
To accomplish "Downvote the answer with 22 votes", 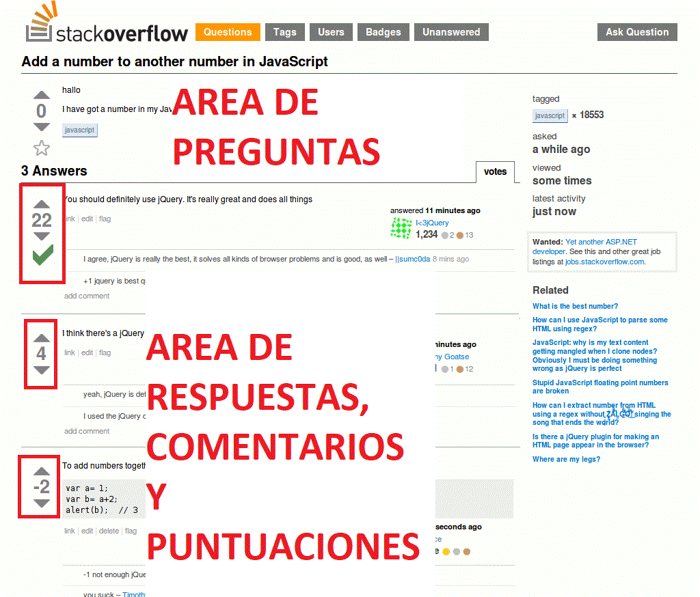I will 42,236.
